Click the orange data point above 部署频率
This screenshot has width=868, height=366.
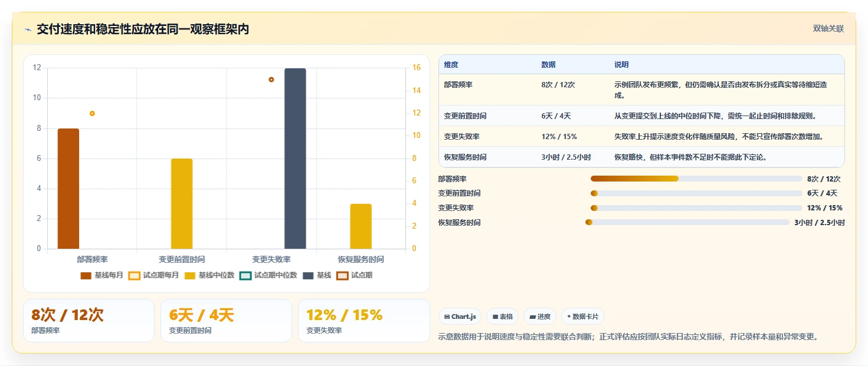(x=92, y=113)
